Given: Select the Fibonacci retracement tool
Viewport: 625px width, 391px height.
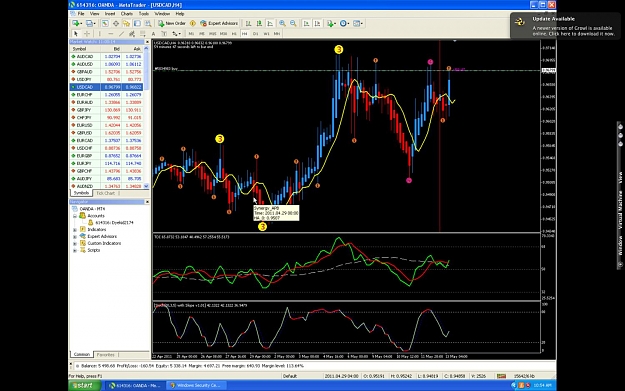Looking at the screenshot, I should point(142,34).
